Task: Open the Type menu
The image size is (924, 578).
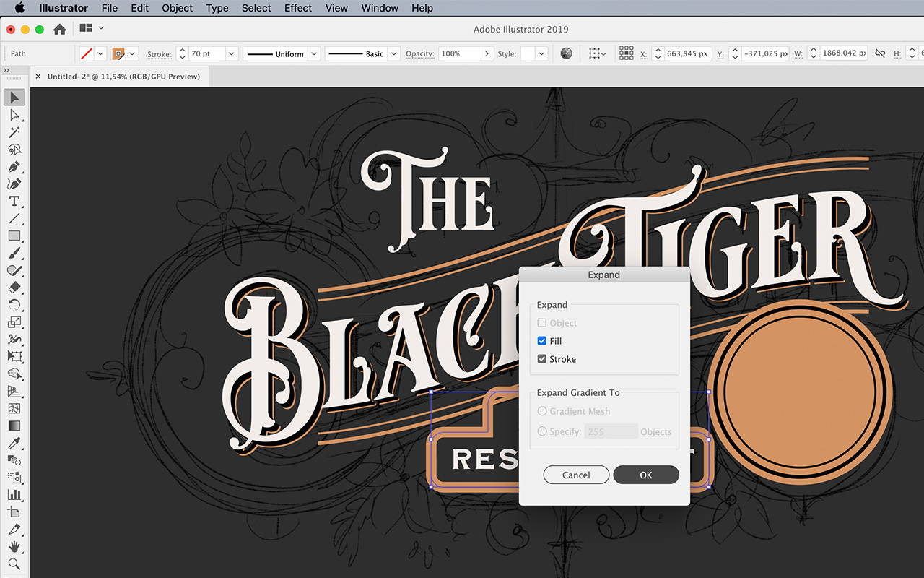Action: click(x=217, y=8)
